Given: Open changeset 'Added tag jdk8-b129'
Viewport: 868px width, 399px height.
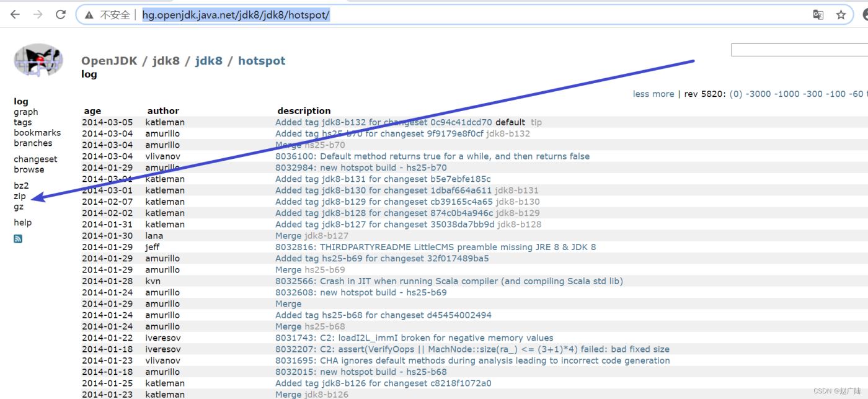Looking at the screenshot, I should (x=384, y=202).
